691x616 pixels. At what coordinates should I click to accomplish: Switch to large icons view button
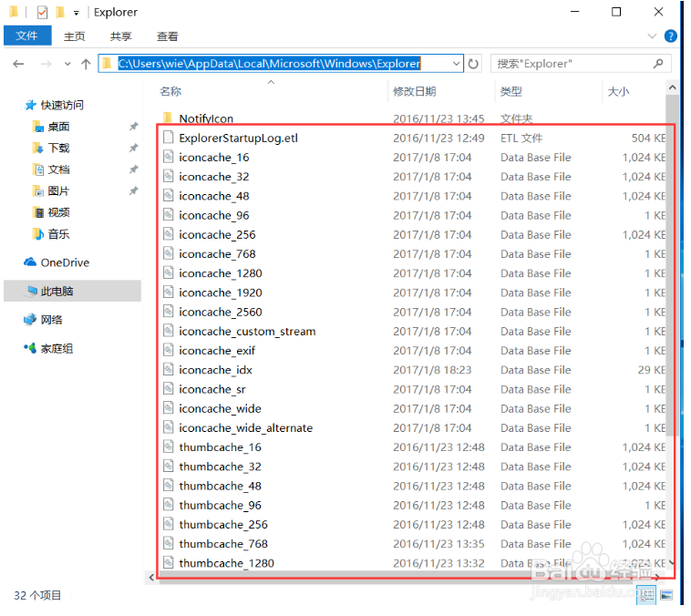tap(666, 595)
